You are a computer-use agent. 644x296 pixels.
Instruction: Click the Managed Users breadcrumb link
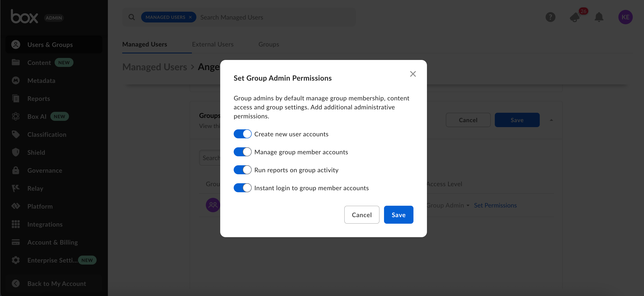[x=155, y=67]
